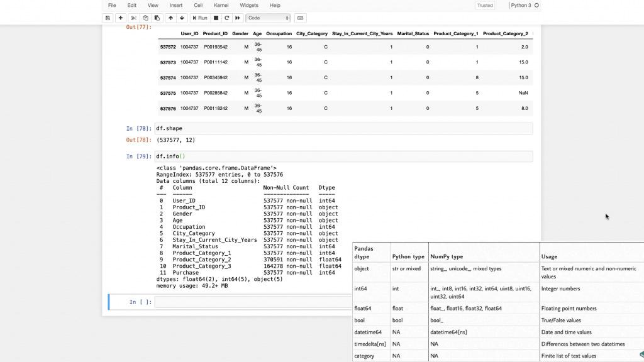Viewport: 644px width, 362px height.
Task: Click the Product_Category_3 line in info output
Action: coord(250,266)
